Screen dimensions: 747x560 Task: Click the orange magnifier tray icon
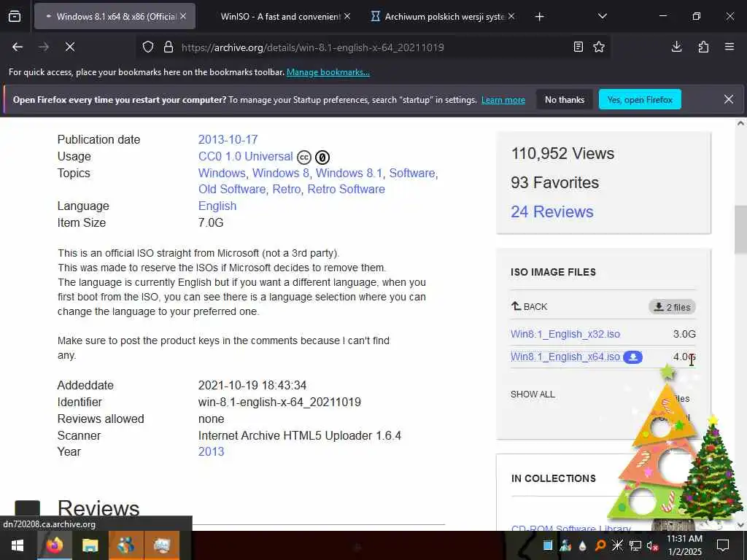point(600,545)
